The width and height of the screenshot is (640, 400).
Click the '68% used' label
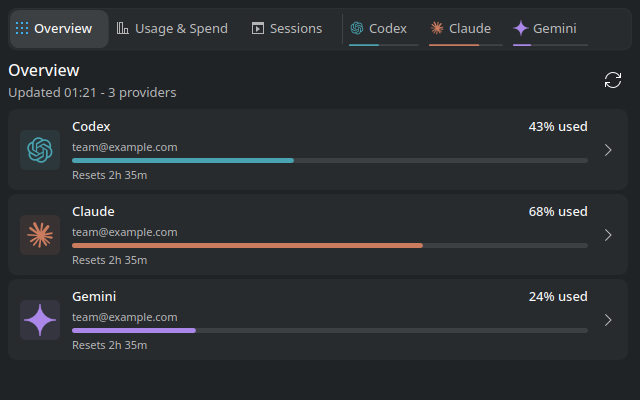click(558, 211)
